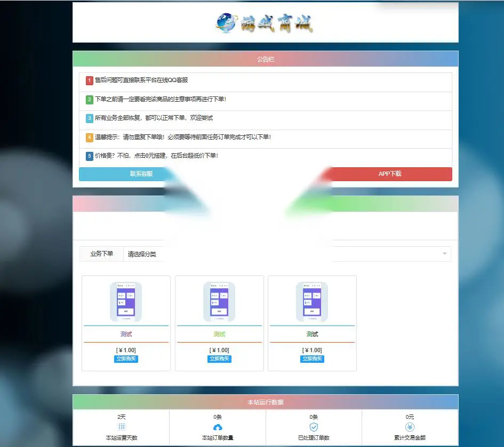
Task: Click announcement text 售后问题可直接联系平台在线QQ客服
Action: (x=141, y=80)
